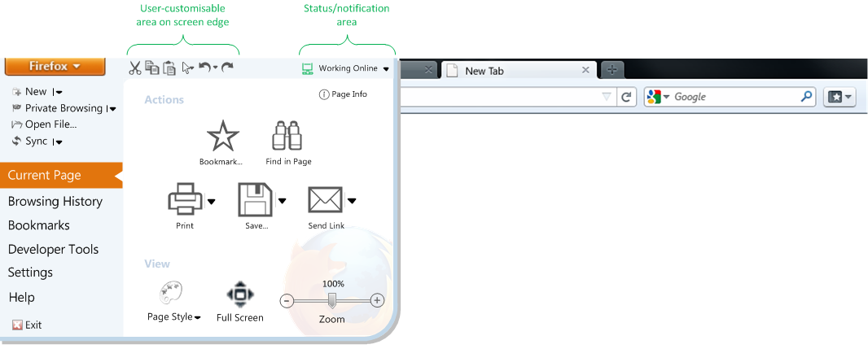The width and height of the screenshot is (868, 362).
Task: Switch to the New Tab tab
Action: [x=519, y=70]
